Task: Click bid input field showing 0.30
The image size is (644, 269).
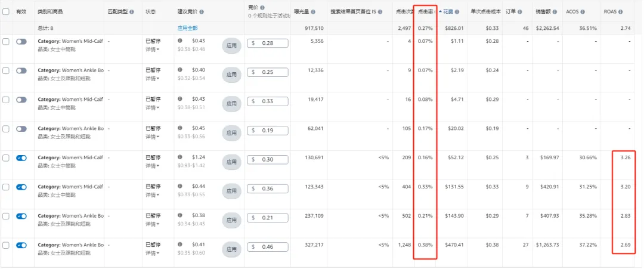Action: (268, 160)
